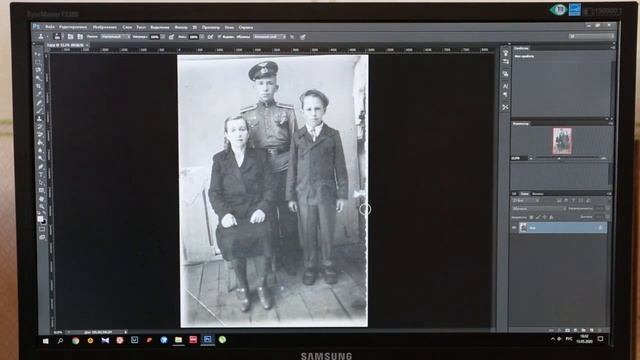Select the Move tool

click(38, 54)
